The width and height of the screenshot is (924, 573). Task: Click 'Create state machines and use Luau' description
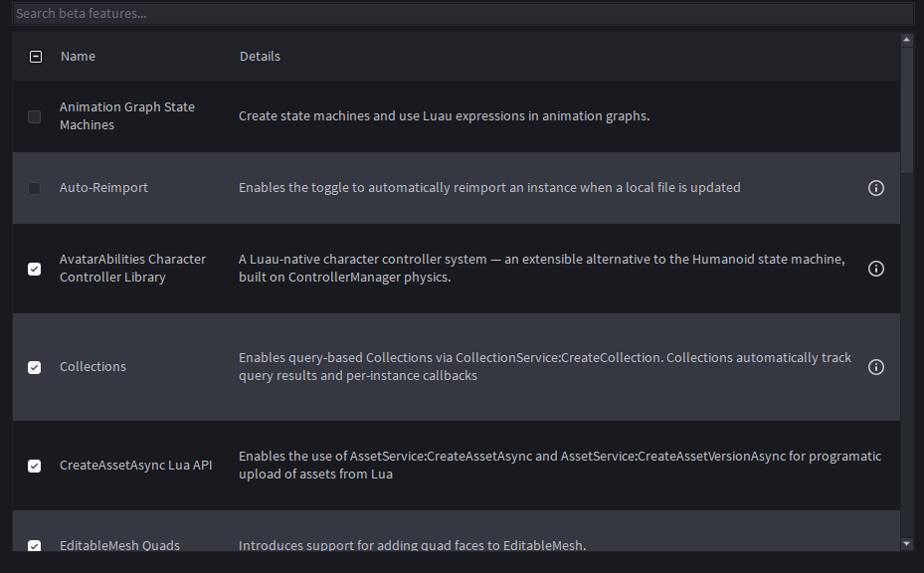point(445,116)
